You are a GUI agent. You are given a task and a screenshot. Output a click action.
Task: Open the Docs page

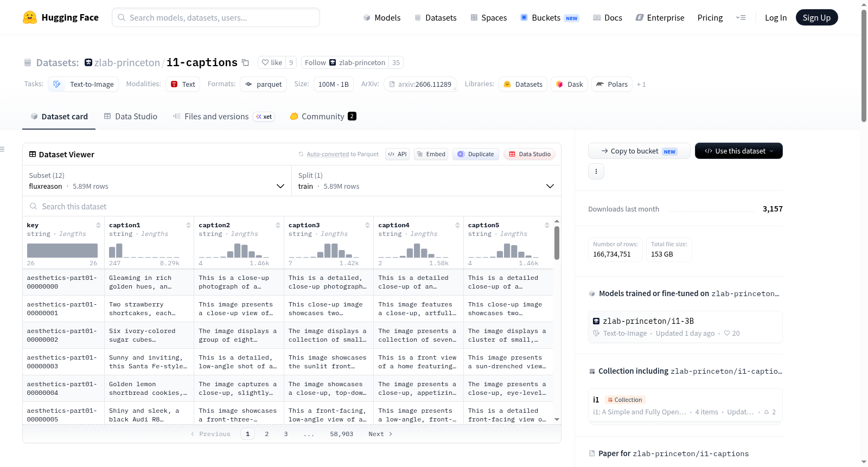tap(607, 17)
